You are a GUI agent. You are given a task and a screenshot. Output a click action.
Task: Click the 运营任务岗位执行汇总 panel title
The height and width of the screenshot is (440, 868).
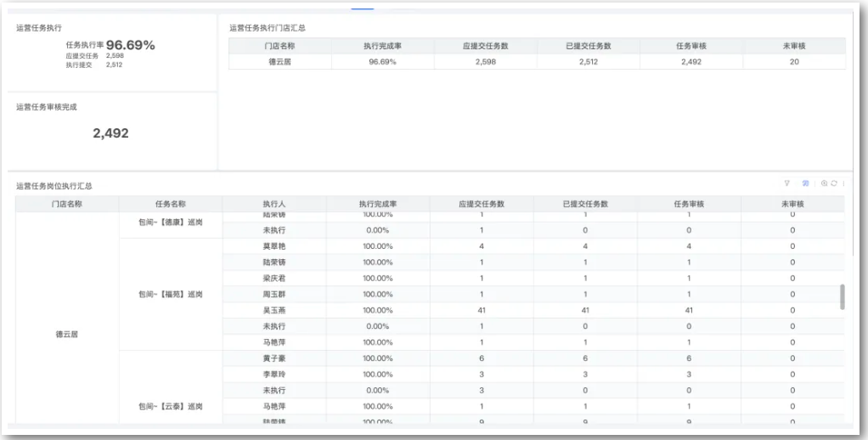pos(54,186)
